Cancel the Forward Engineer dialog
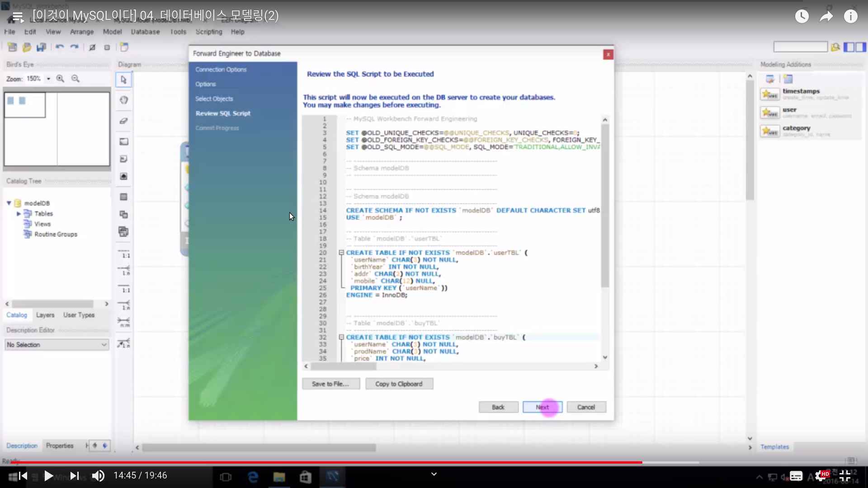The height and width of the screenshot is (488, 868). [586, 407]
